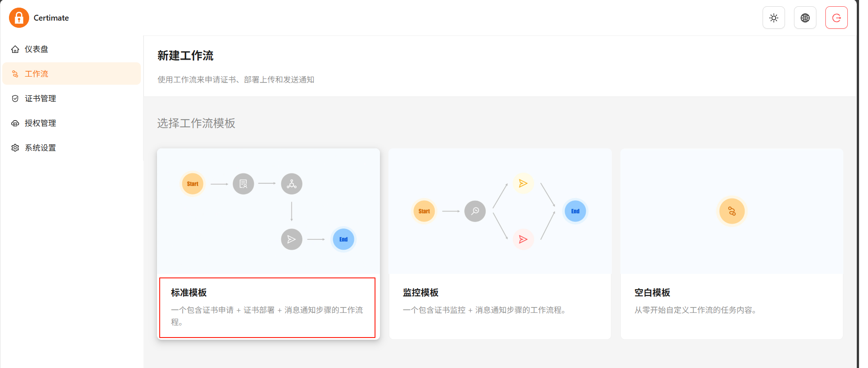
Task: Click the magnifier monitor node icon
Action: pyautogui.click(x=475, y=211)
